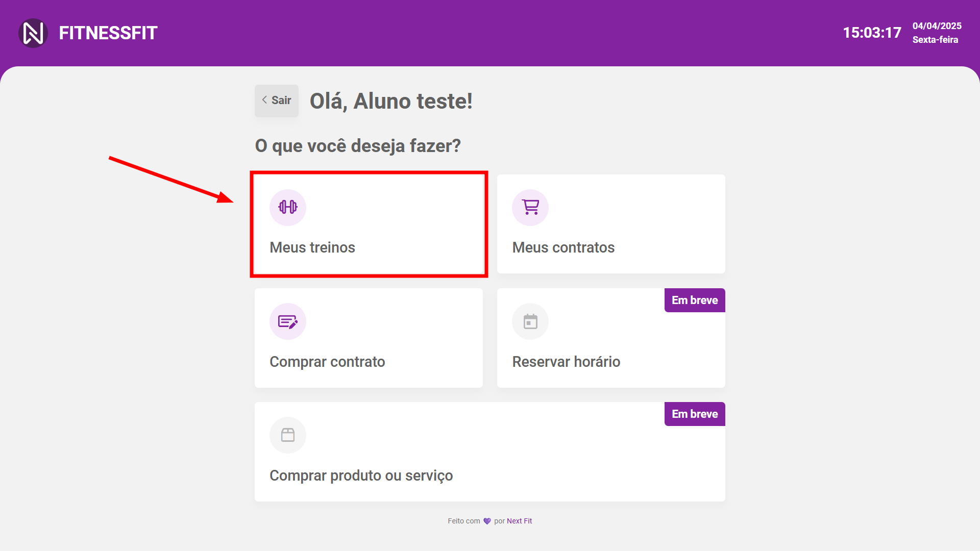Open the Meus treinos card label
This screenshot has height=551, width=980.
312,247
